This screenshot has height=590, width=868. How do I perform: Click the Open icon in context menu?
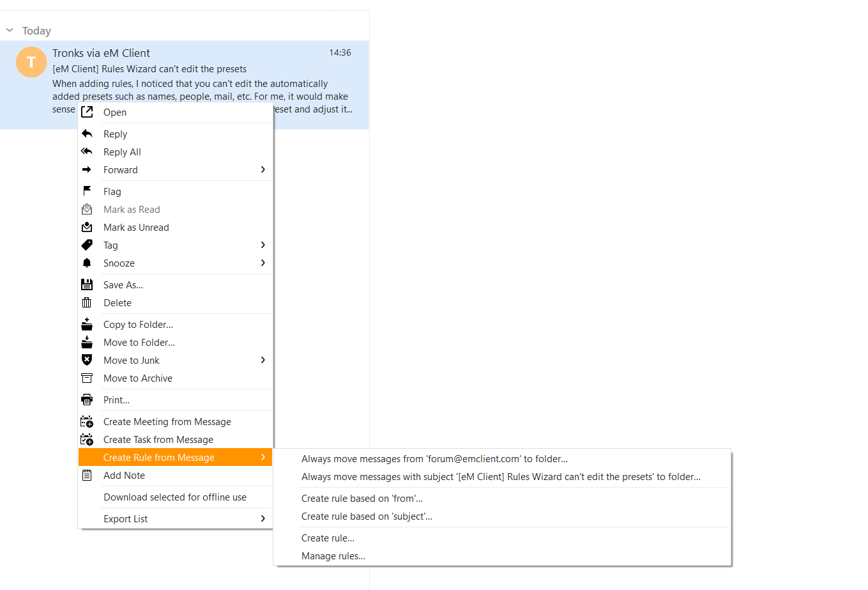coord(87,113)
